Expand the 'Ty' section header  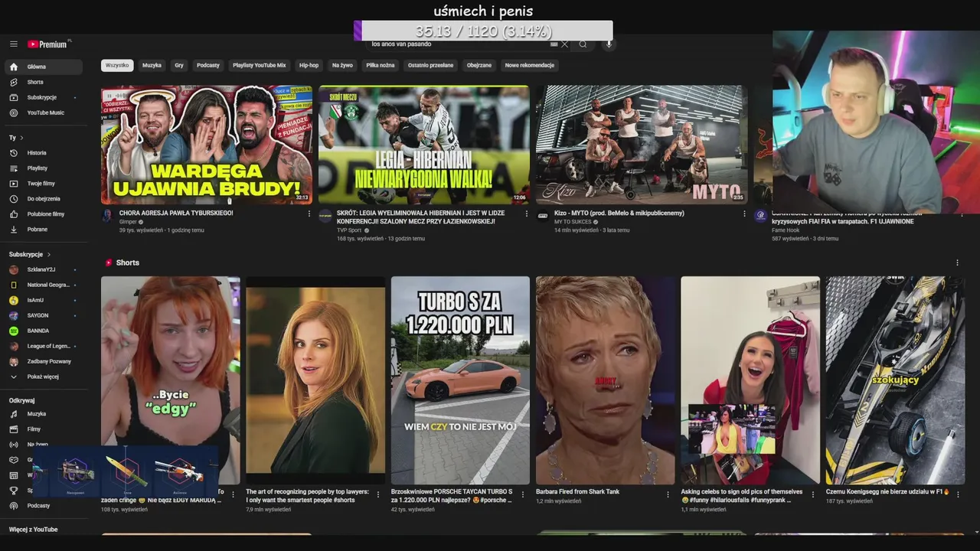coord(16,138)
